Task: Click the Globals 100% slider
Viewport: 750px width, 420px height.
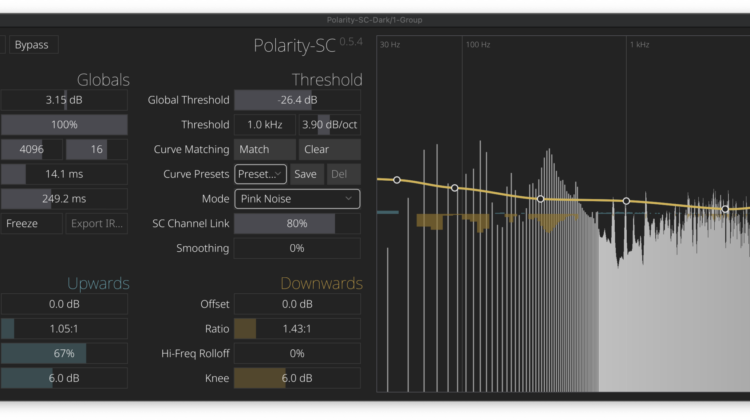Action: point(64,125)
